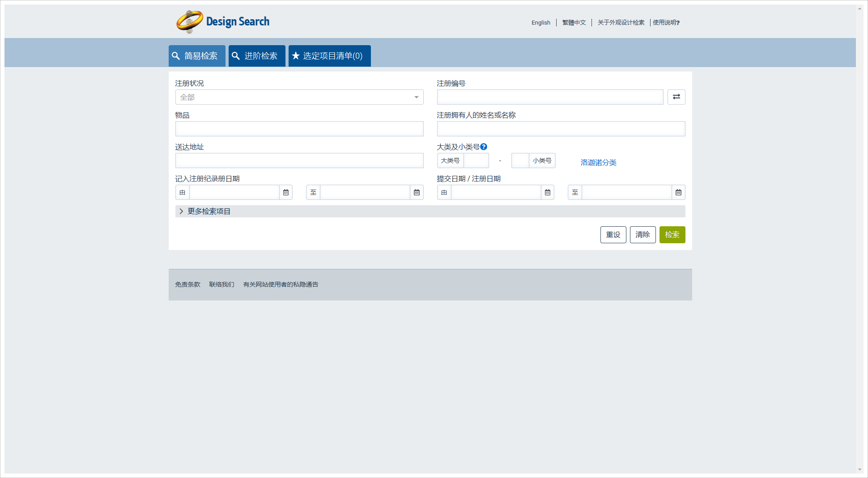Switch to 进阶检索 tab
The image size is (868, 478).
[x=257, y=56]
